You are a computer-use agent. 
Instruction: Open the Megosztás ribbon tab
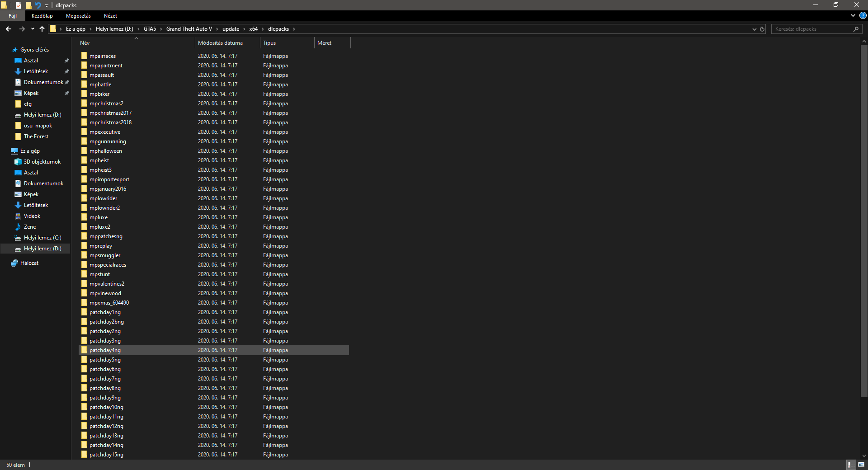[x=78, y=15]
